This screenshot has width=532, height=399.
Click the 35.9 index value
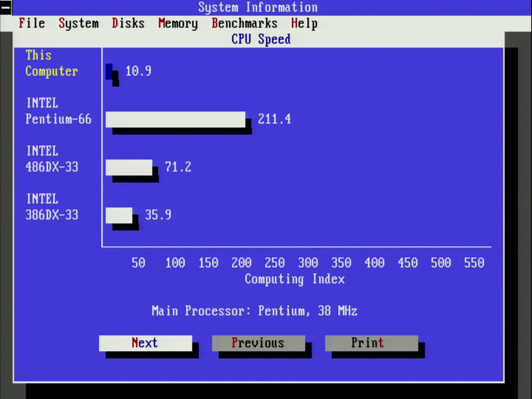click(158, 215)
